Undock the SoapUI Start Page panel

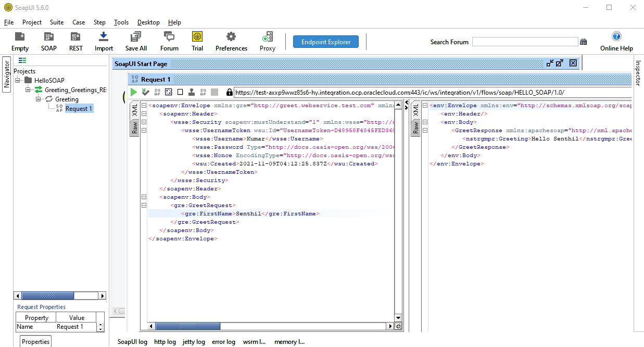tap(550, 63)
